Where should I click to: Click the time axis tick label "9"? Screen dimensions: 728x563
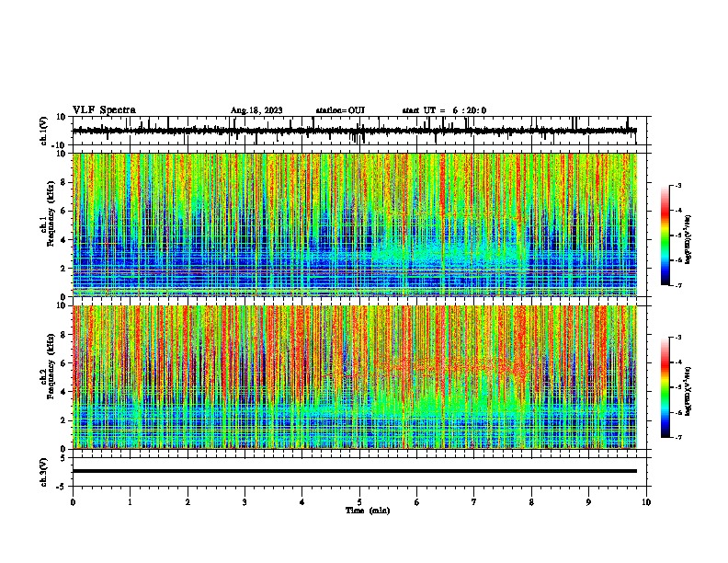tap(588, 502)
